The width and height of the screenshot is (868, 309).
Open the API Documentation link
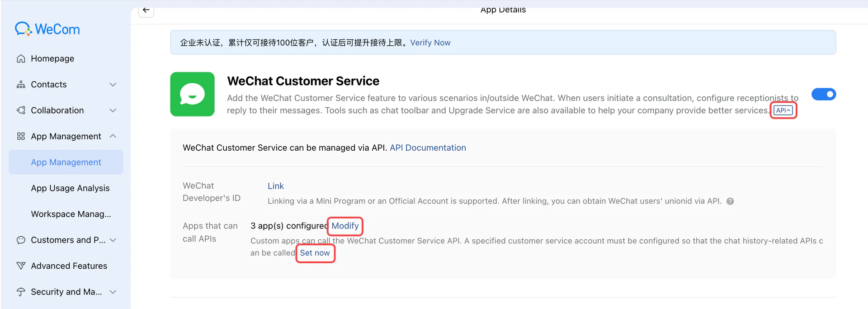[x=428, y=148]
